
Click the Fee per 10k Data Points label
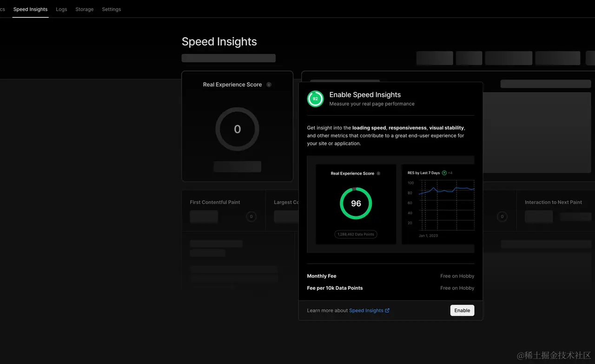pyautogui.click(x=335, y=288)
